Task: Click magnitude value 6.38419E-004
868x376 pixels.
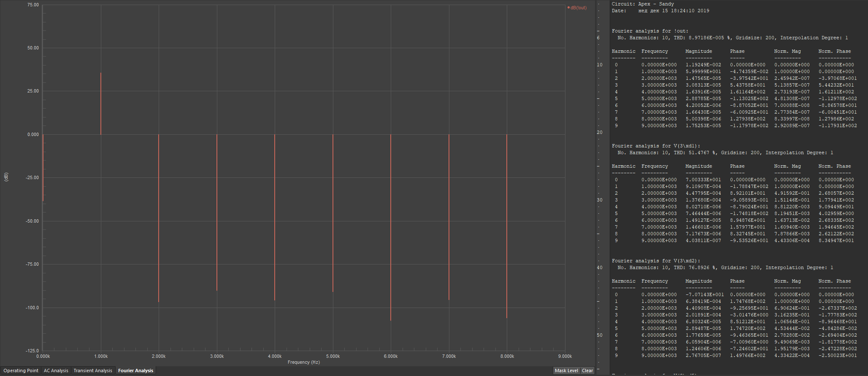Action: 703,301
